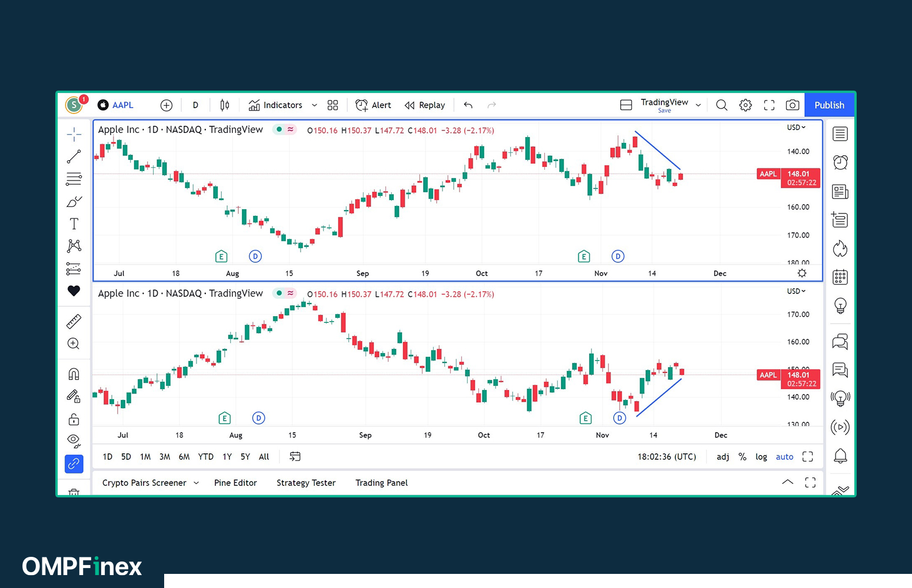Select the YTD date range
Viewport: 912px width, 588px height.
[x=206, y=457]
